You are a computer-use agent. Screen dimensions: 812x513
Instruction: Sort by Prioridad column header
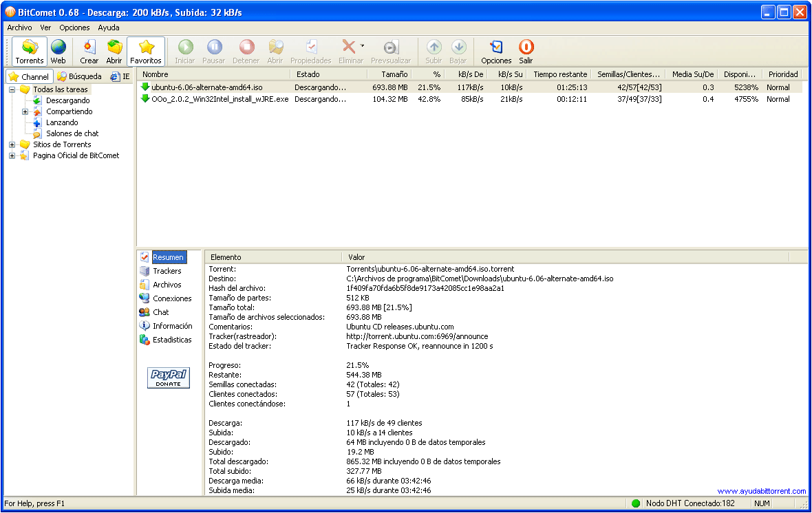pyautogui.click(x=783, y=74)
